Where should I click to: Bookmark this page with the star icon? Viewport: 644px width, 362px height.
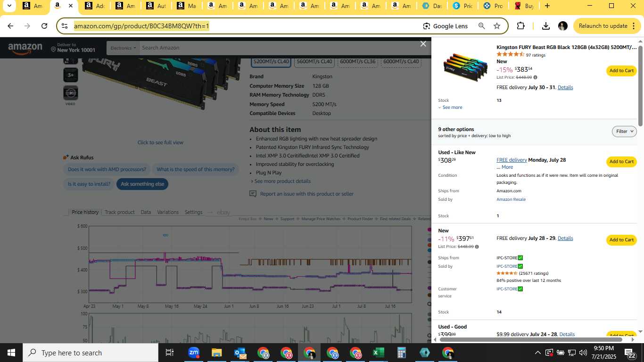[497, 26]
